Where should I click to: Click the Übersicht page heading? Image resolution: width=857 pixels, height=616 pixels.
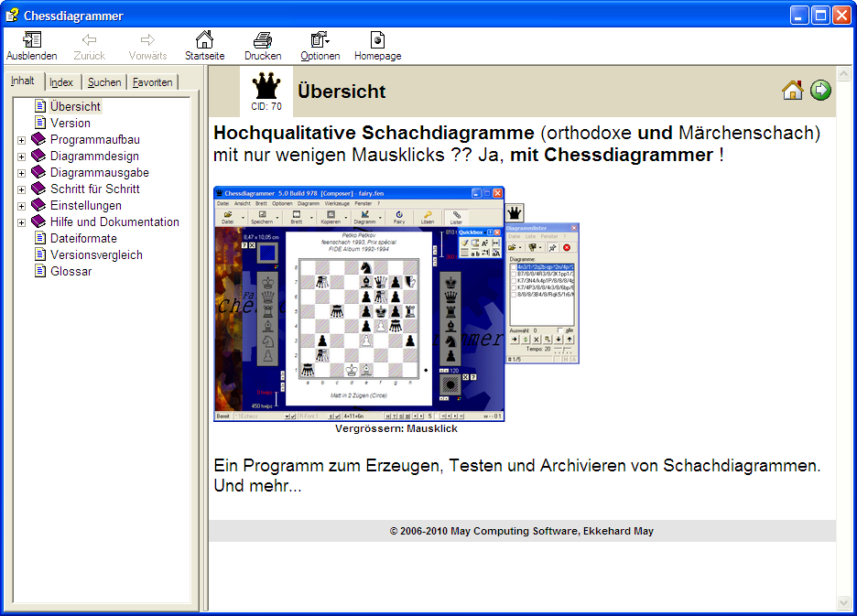[x=342, y=92]
